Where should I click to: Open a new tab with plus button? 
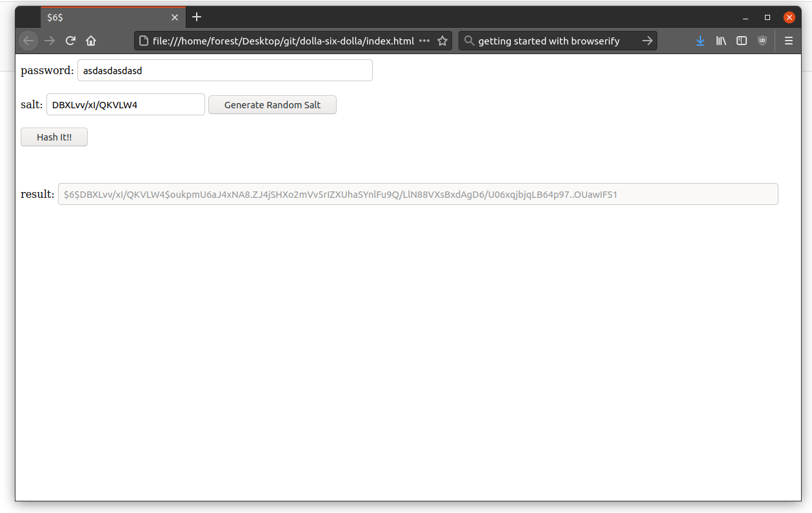[x=197, y=17]
